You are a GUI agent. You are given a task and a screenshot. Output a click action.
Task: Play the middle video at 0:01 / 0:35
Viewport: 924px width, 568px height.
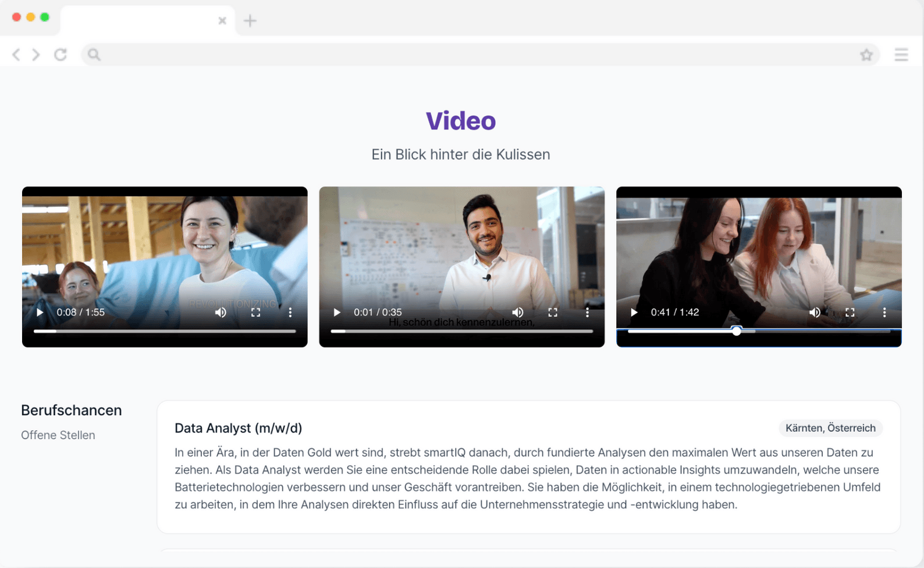click(x=337, y=312)
